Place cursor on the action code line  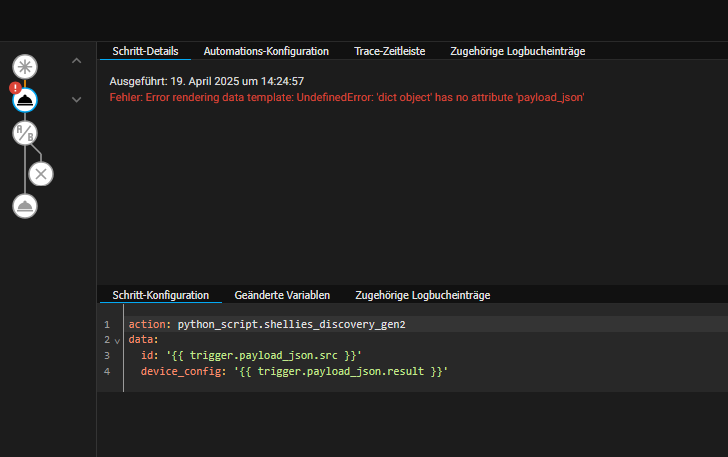[x=267, y=325]
